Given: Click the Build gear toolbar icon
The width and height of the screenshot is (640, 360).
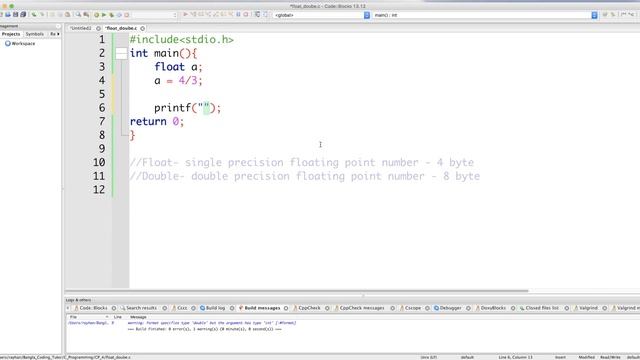Looking at the screenshot, I should [96, 15].
